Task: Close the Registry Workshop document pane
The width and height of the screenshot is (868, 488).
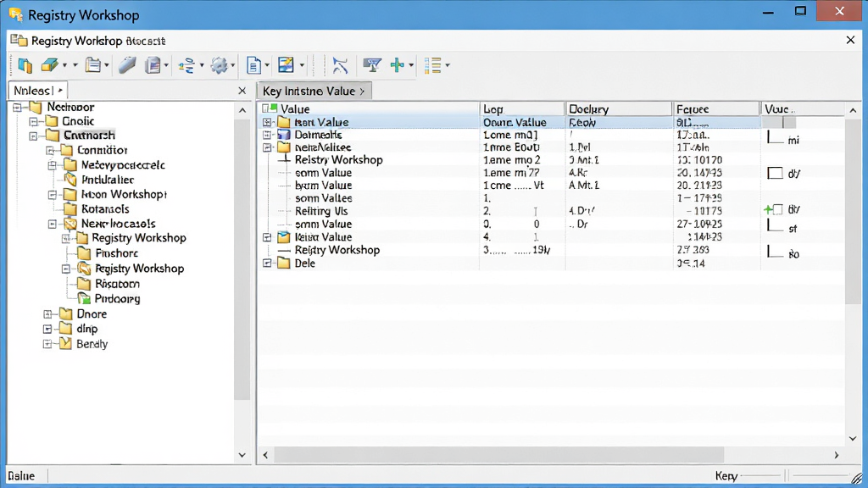Action: tap(850, 40)
